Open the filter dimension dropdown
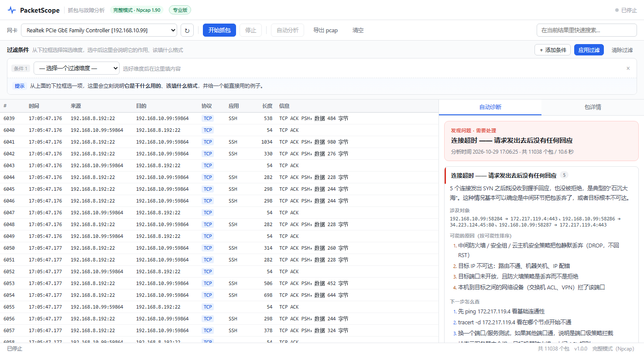Viewport: 644px width, 354px height. [76, 68]
